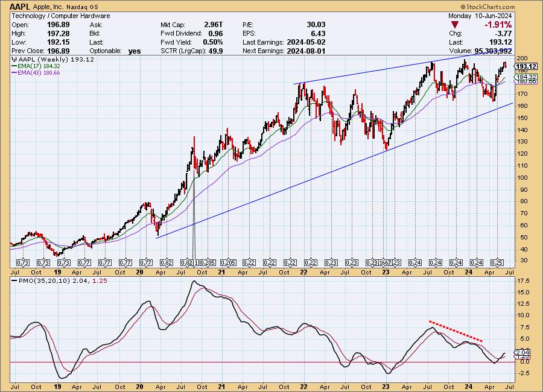Click the 100 price axis label
The image size is (543, 392).
point(522,178)
